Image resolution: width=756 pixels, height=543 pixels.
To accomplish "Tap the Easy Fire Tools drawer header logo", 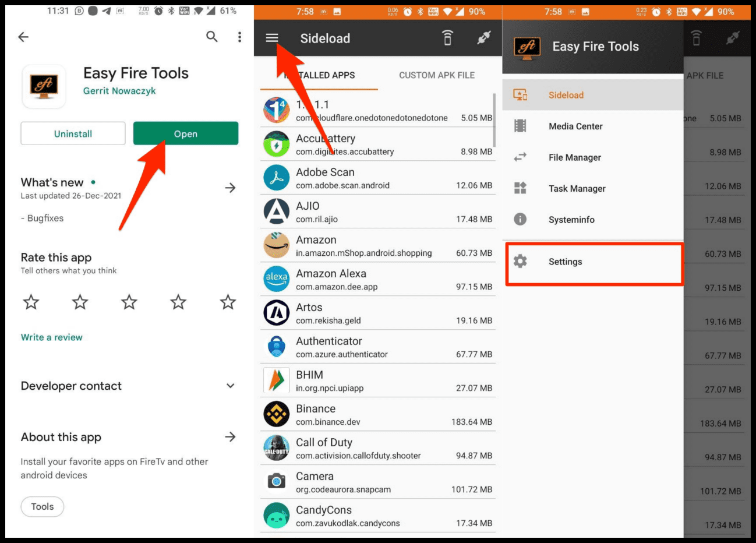I will coord(527,47).
